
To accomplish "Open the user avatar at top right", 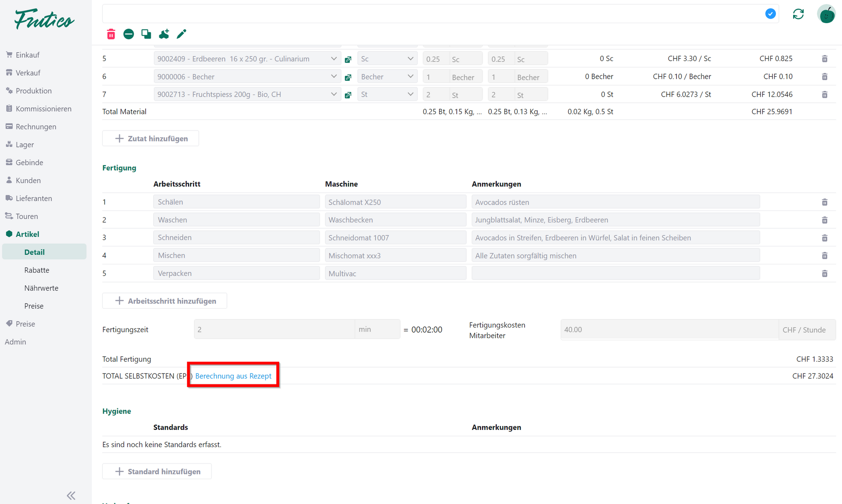I will pyautogui.click(x=826, y=14).
